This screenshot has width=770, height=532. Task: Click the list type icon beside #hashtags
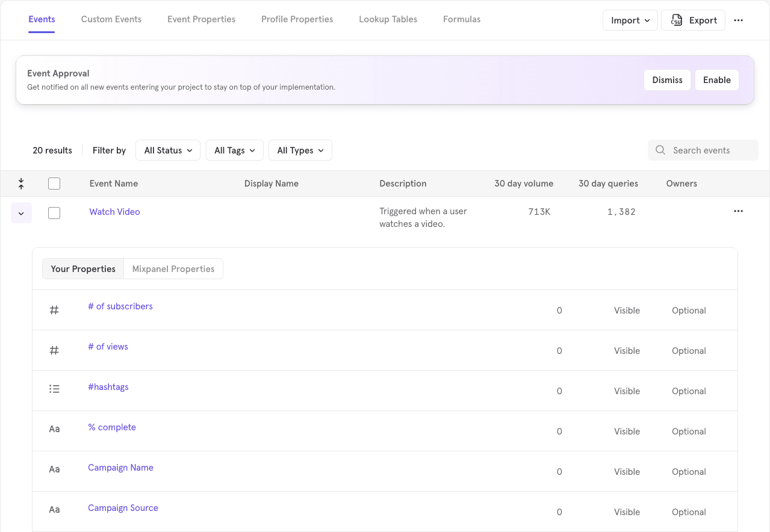[54, 389]
